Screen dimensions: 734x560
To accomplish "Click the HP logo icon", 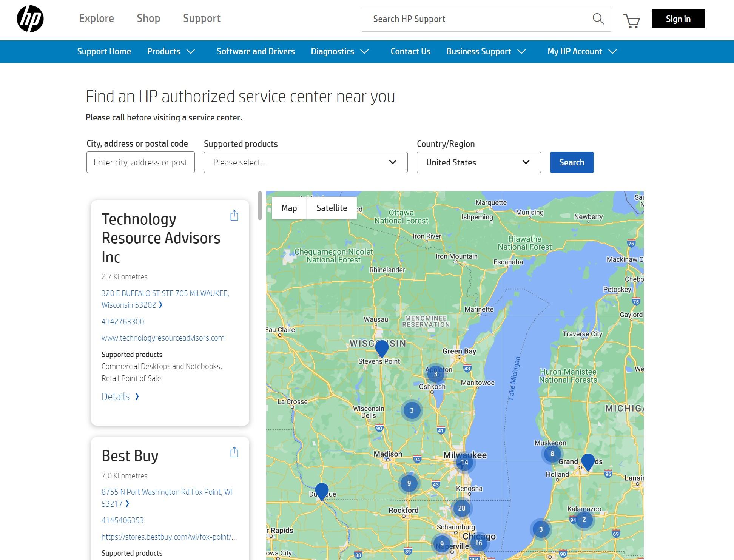I will click(x=30, y=19).
